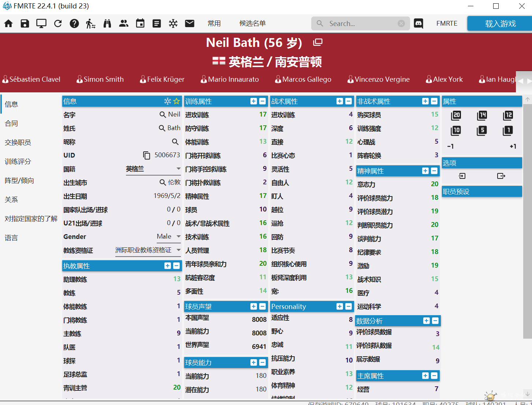Click minus button on Personality header
The width and height of the screenshot is (532, 405).
pos(349,306)
